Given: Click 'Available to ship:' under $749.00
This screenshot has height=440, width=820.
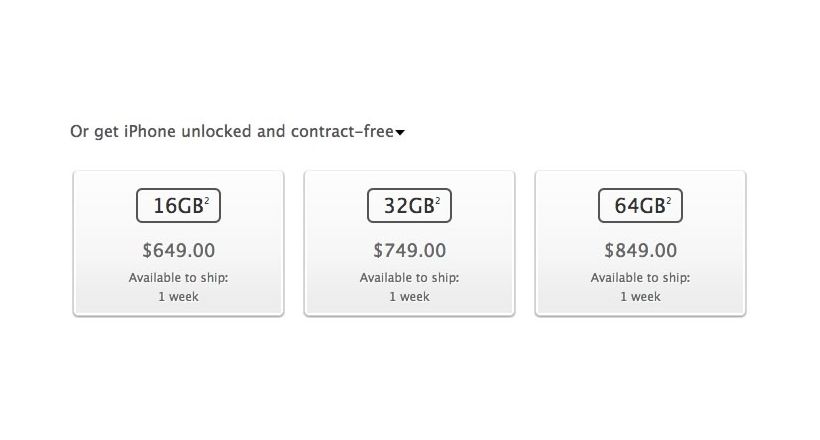Looking at the screenshot, I should click(x=409, y=278).
